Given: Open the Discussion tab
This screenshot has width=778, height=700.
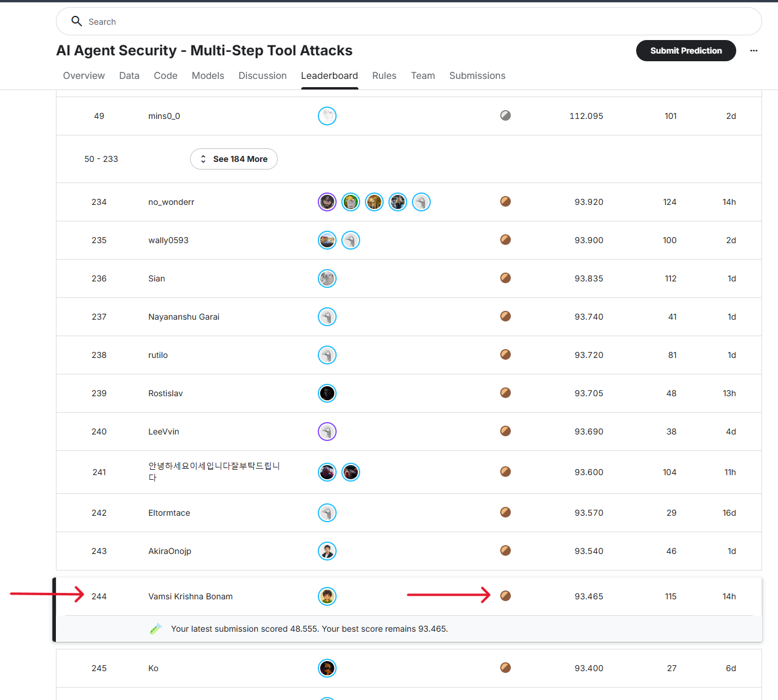Looking at the screenshot, I should pos(262,75).
